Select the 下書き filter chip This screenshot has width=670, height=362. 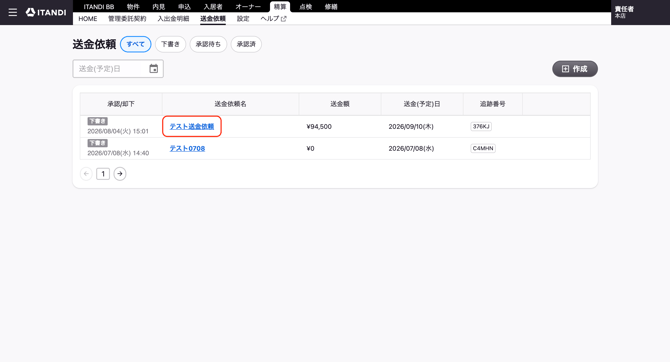(170, 44)
